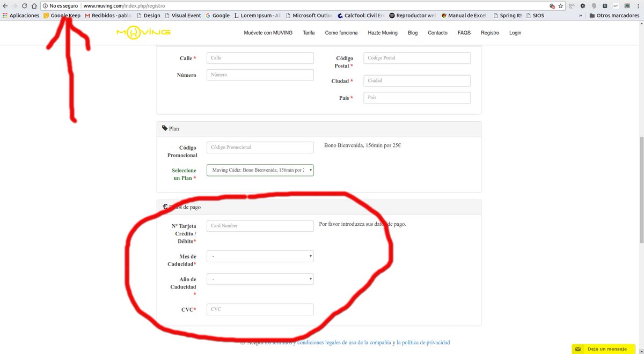Click the Plan section header

319,129
